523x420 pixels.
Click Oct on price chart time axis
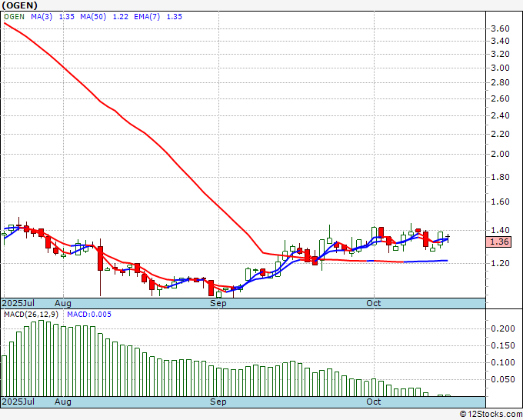pos(374,303)
